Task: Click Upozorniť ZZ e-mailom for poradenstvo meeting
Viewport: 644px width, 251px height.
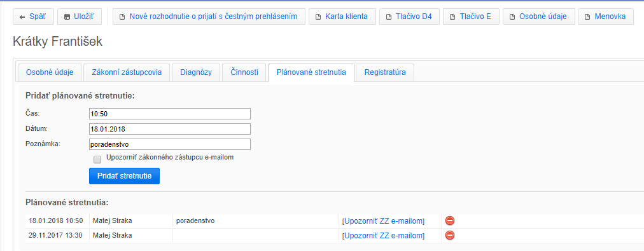Action: click(383, 221)
